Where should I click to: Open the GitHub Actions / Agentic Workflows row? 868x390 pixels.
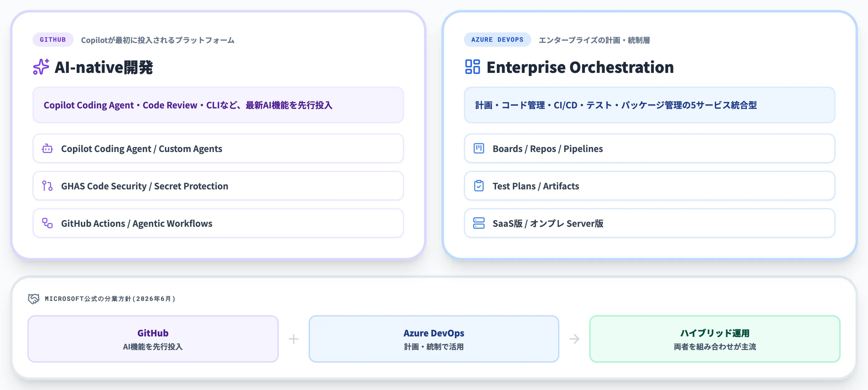click(218, 223)
